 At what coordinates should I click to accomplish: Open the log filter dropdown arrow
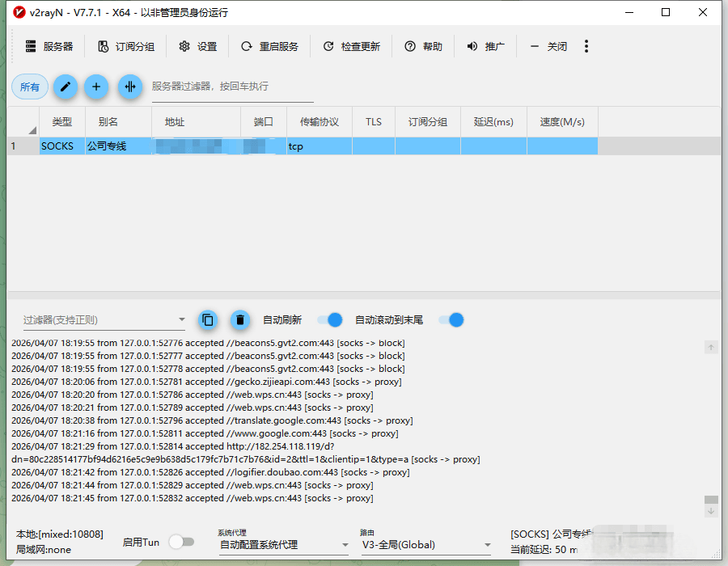[182, 320]
